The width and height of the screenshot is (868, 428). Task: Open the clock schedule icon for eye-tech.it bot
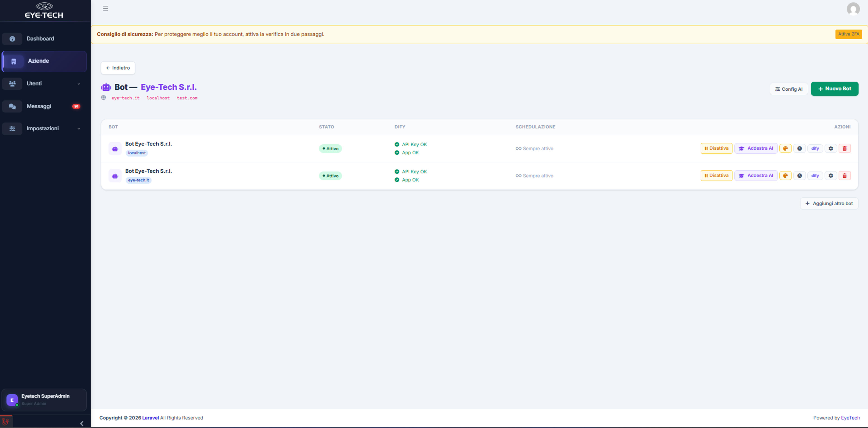tap(799, 175)
